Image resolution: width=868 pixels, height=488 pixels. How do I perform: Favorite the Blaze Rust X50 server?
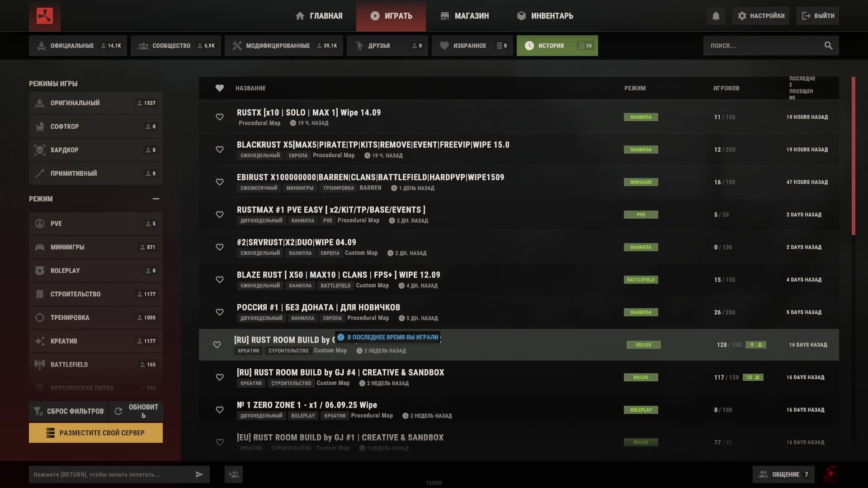coord(220,280)
